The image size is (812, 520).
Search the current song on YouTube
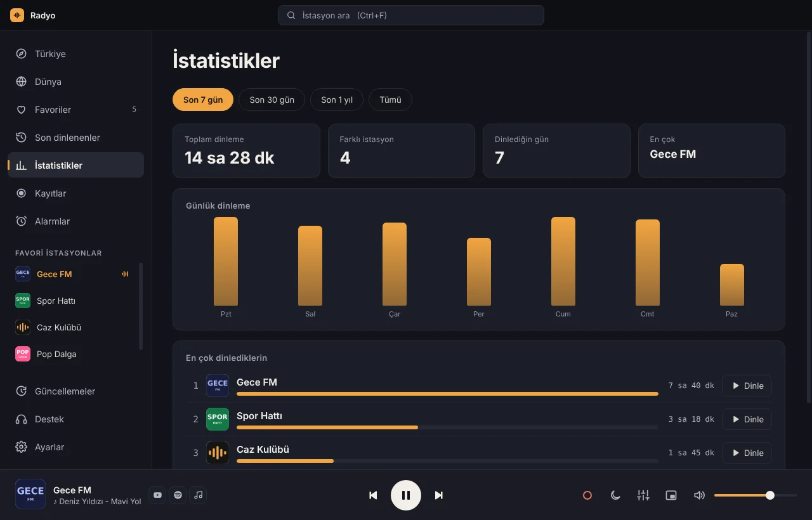pyautogui.click(x=157, y=495)
